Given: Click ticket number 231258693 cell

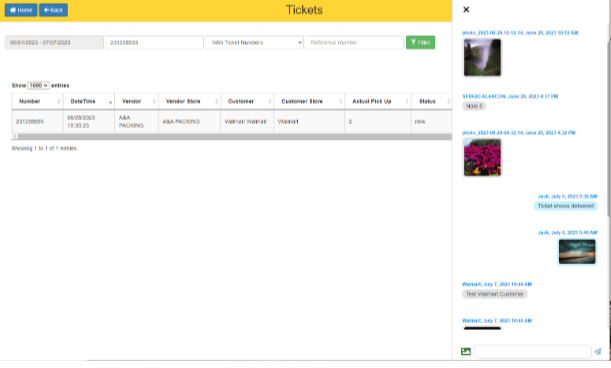Looking at the screenshot, I should tap(37, 122).
